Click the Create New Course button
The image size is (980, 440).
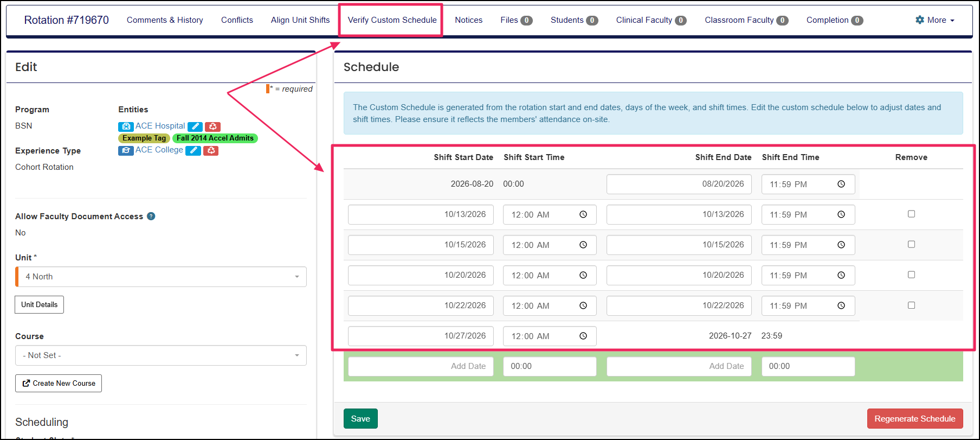click(x=59, y=383)
